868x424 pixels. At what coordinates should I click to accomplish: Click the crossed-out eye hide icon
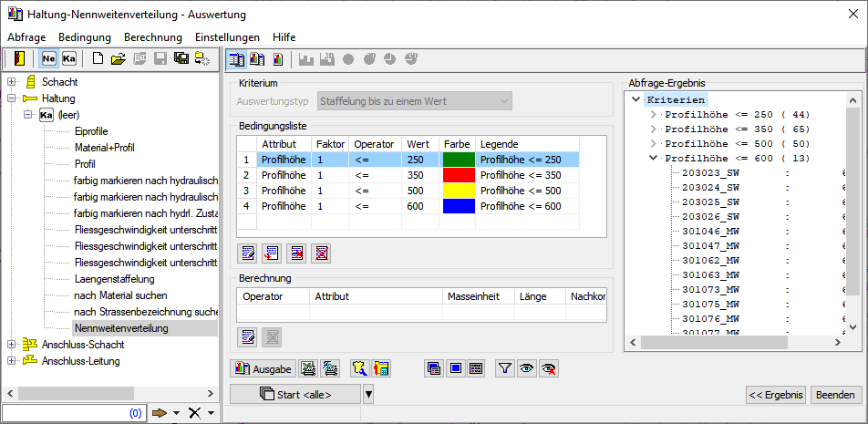tap(548, 368)
